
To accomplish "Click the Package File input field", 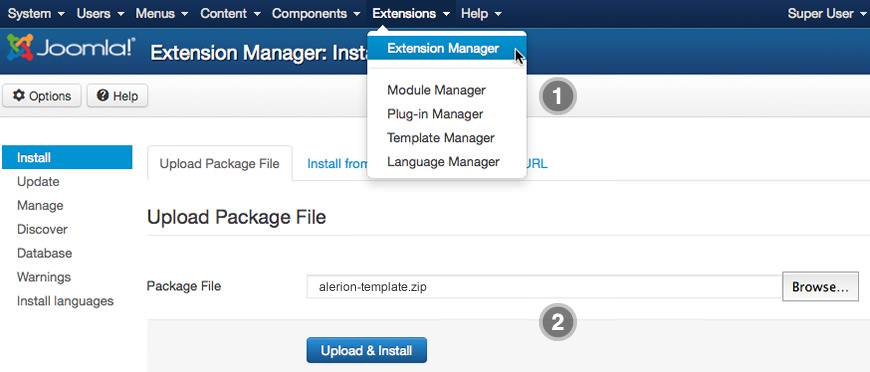I will (544, 287).
